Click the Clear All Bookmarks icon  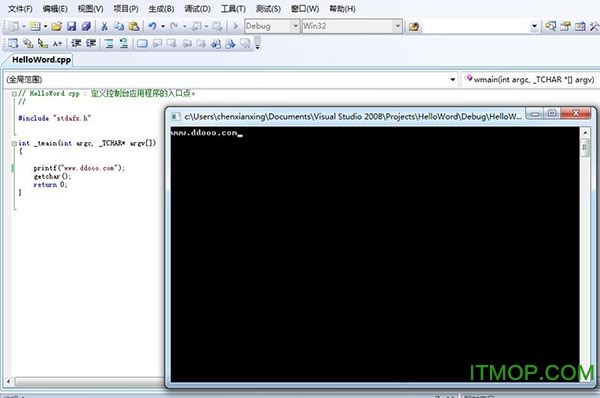point(245,44)
